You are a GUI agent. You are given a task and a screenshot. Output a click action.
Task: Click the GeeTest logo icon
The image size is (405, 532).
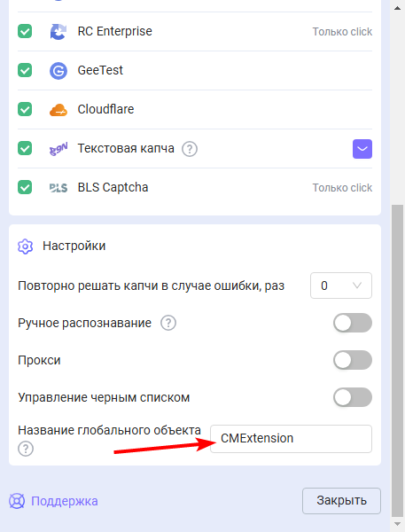point(58,71)
